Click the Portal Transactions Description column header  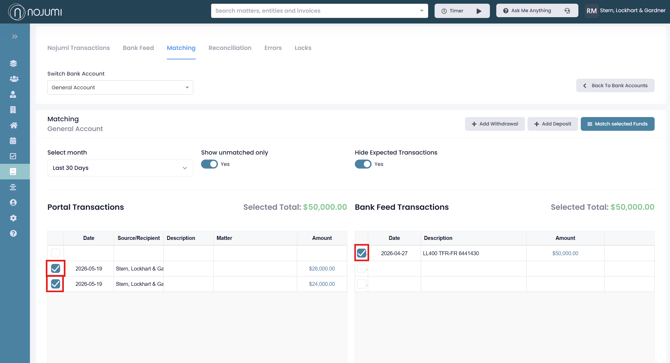click(x=188, y=238)
